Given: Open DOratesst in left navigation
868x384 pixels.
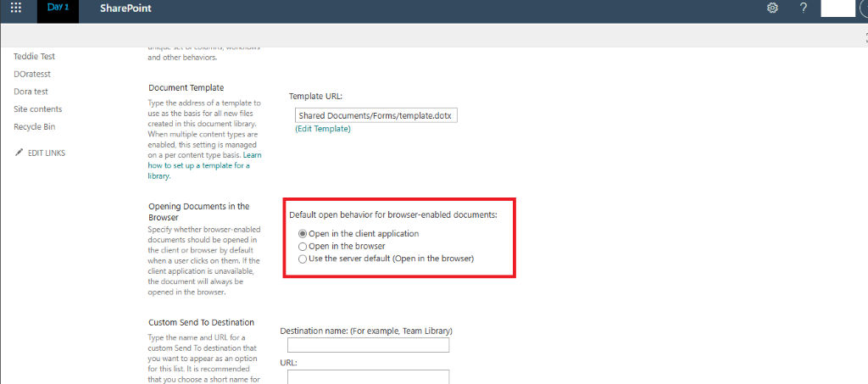Looking at the screenshot, I should pos(33,74).
